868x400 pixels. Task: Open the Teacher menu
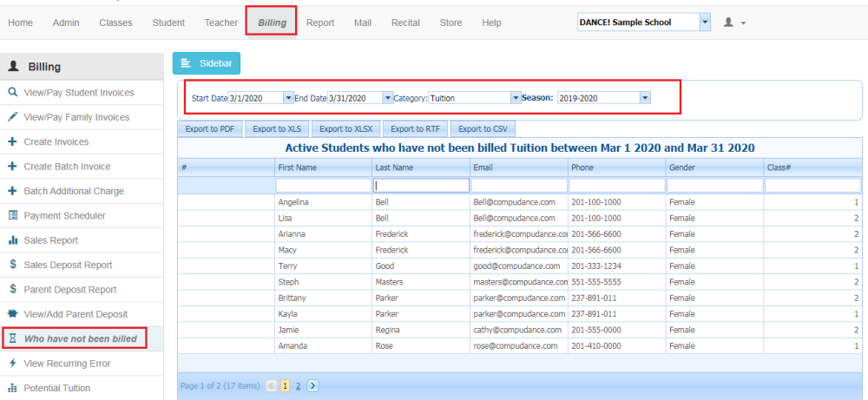pyautogui.click(x=220, y=23)
